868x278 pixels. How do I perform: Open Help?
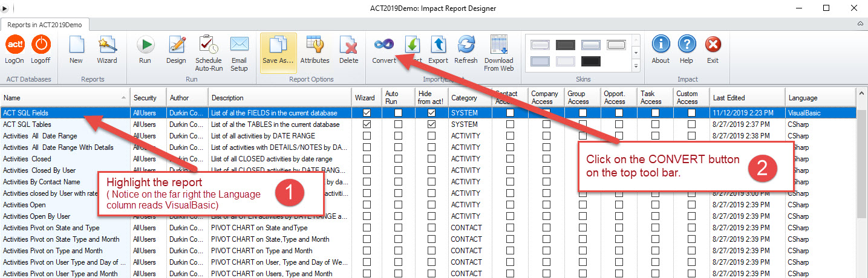click(687, 50)
